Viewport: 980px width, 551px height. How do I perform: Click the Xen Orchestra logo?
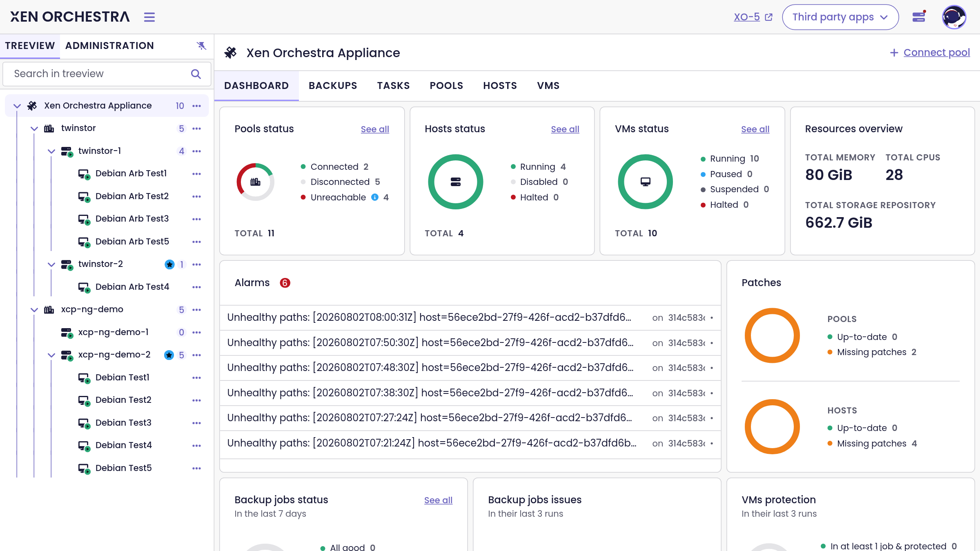coord(70,17)
